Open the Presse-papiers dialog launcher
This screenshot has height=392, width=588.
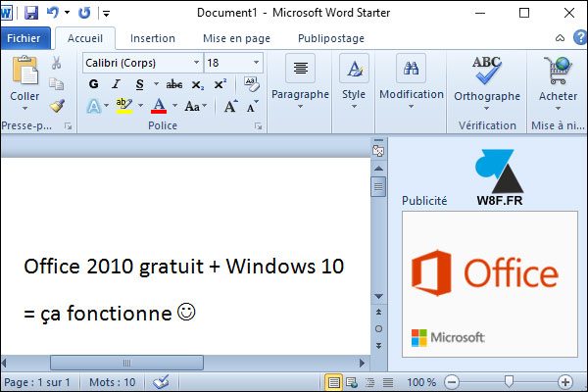68,126
